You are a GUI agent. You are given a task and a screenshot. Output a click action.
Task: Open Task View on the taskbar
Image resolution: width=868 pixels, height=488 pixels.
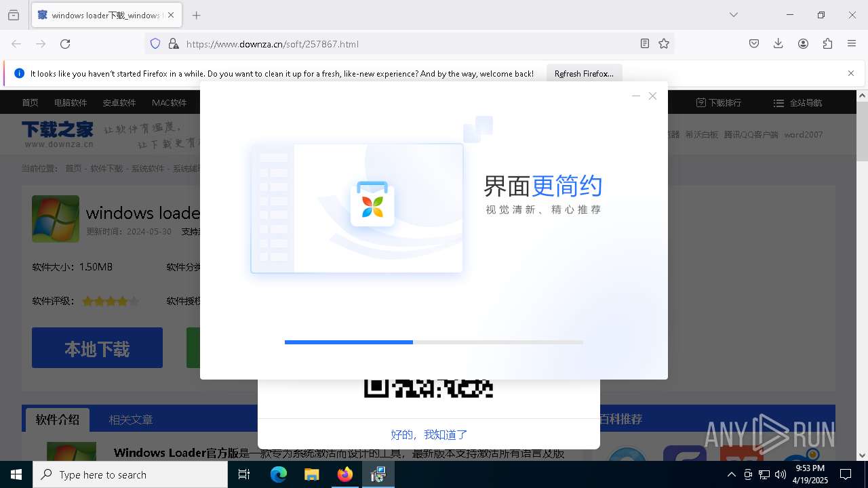click(x=244, y=474)
